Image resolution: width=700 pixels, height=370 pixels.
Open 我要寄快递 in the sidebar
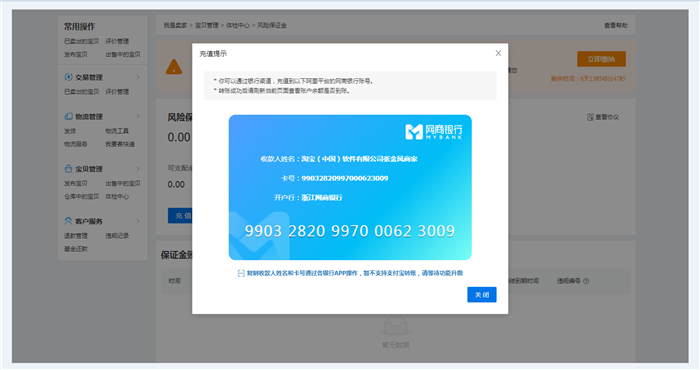[120, 144]
